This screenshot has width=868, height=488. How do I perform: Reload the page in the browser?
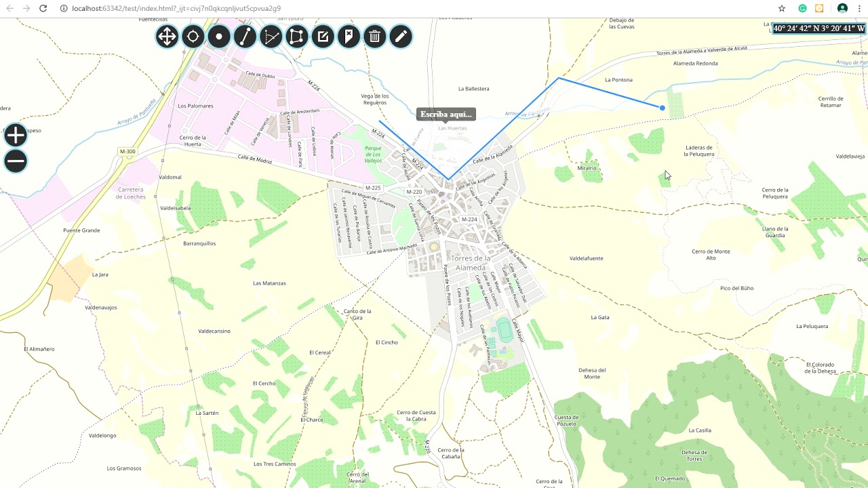point(43,8)
